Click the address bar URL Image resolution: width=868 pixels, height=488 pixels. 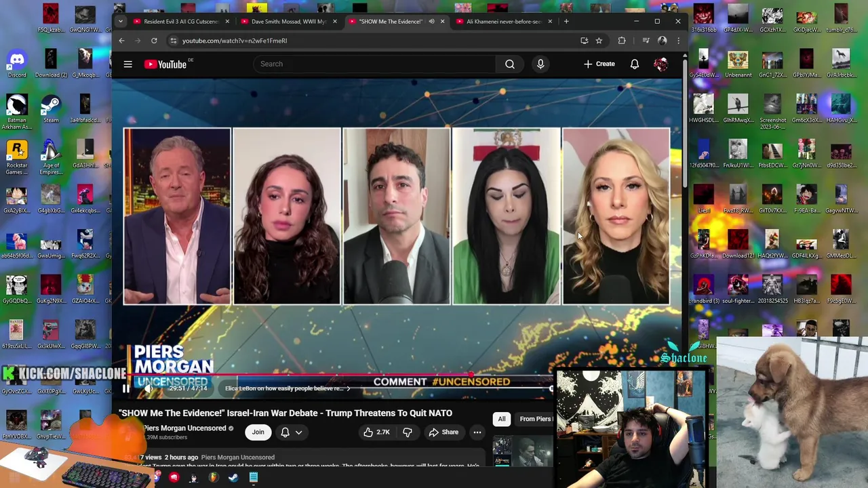point(235,41)
